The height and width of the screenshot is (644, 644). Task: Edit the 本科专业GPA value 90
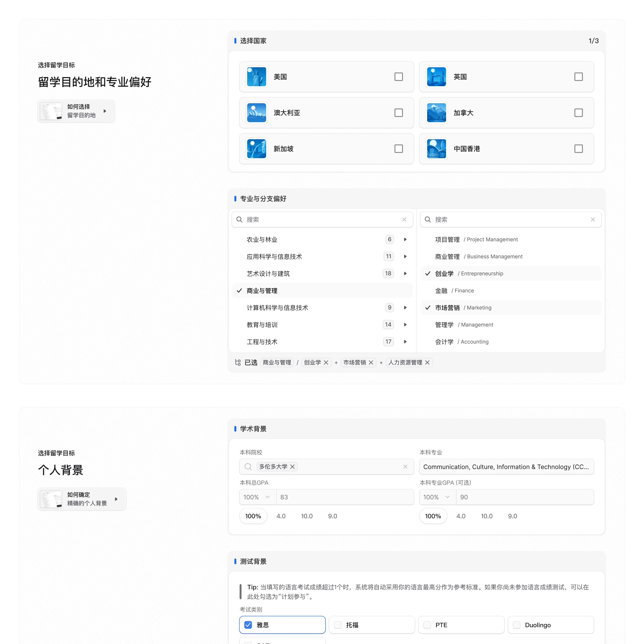525,497
